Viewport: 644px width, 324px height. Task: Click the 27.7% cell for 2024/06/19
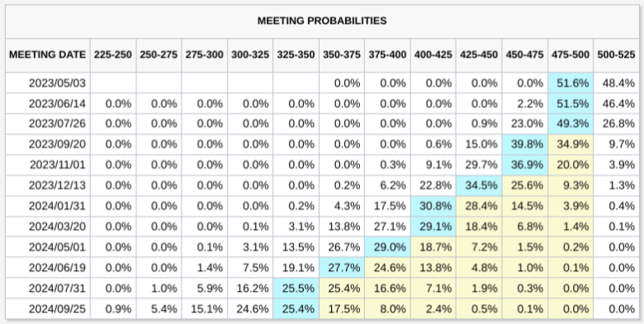click(342, 268)
